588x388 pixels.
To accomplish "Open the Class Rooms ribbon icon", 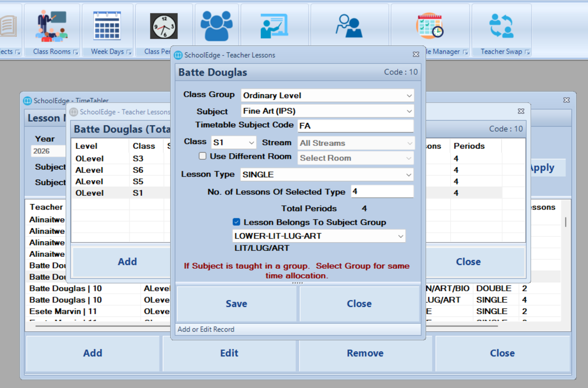I will (x=51, y=27).
